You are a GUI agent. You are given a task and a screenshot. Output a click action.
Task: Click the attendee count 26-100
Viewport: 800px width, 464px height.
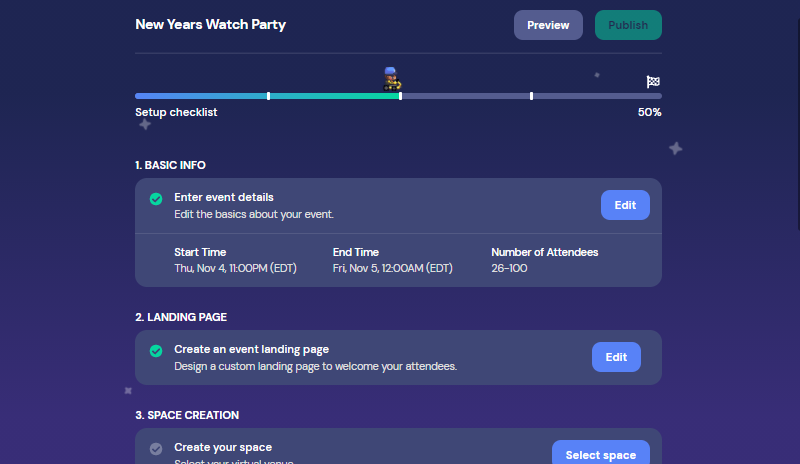click(509, 268)
